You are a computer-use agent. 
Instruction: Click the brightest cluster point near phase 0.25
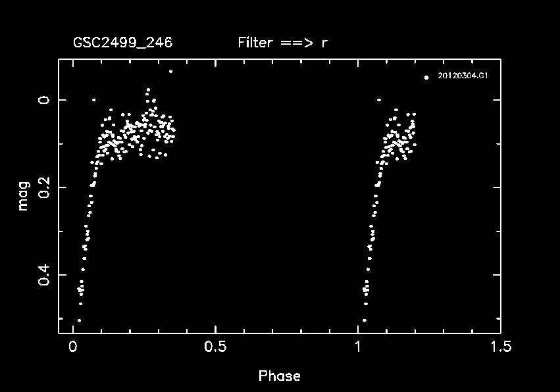pyautogui.click(x=148, y=89)
